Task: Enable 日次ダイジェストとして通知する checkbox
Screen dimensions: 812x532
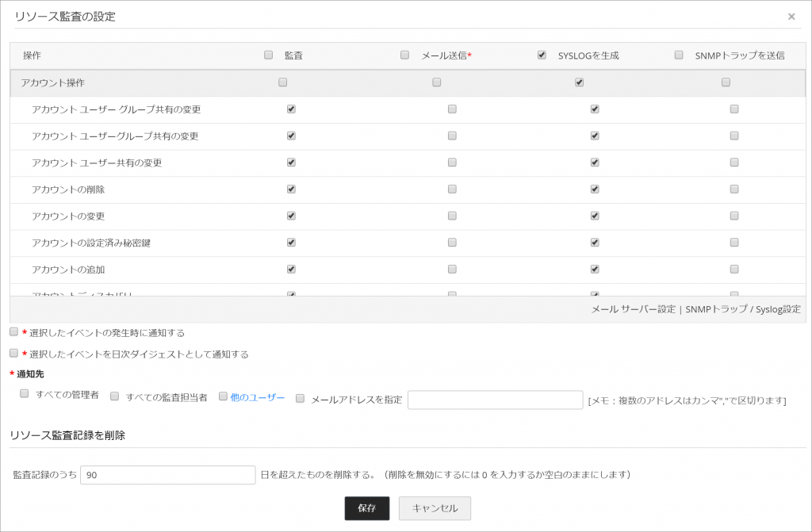Action: pos(14,353)
